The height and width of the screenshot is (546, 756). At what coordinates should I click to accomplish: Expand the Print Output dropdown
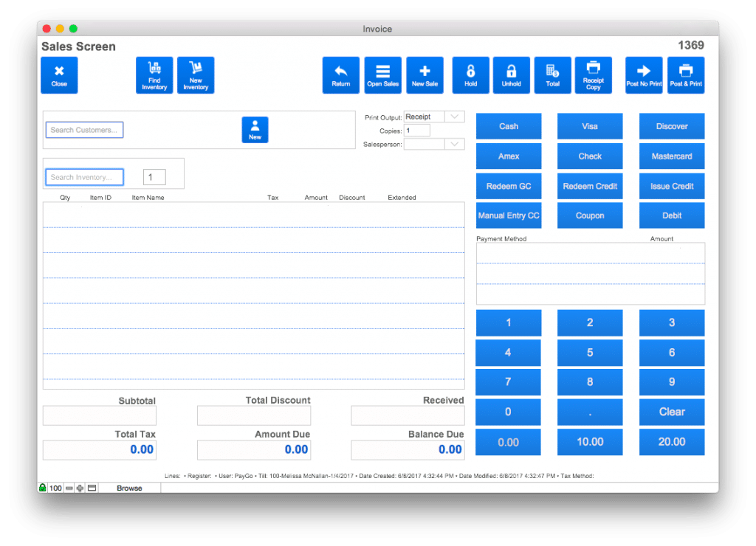(x=455, y=117)
